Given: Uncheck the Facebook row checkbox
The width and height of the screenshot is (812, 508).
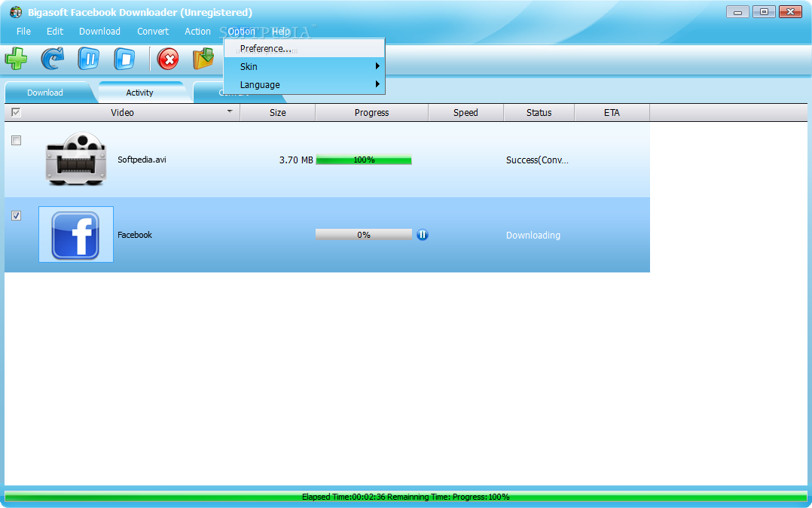Looking at the screenshot, I should (x=16, y=216).
